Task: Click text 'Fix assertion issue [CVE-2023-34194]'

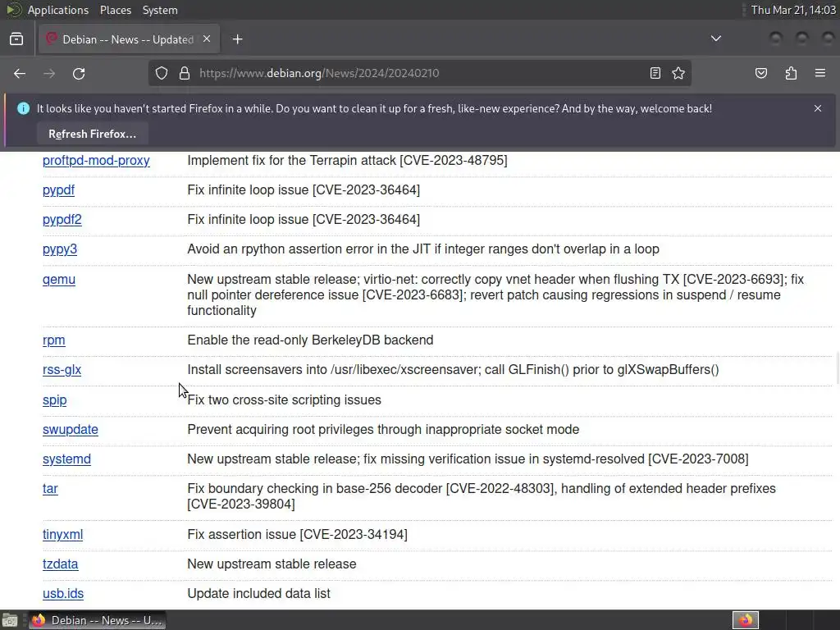Action: [297, 535]
